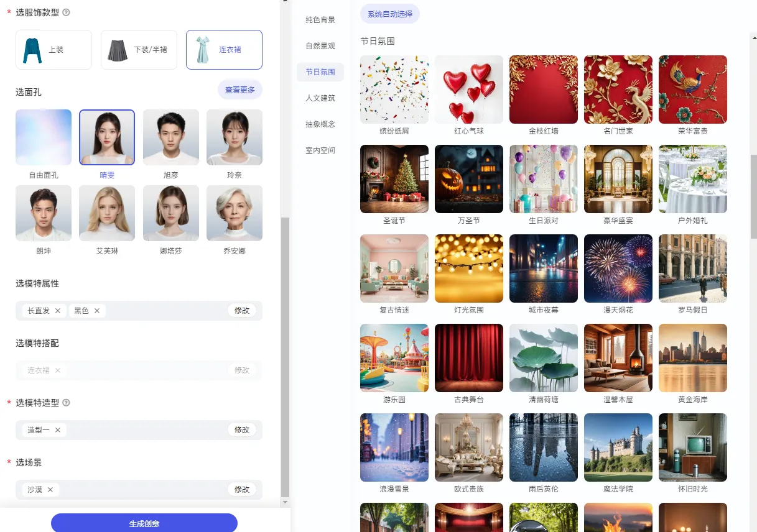Click the scene list scrollbar thumb
The width and height of the screenshot is (757, 532).
tap(754, 196)
